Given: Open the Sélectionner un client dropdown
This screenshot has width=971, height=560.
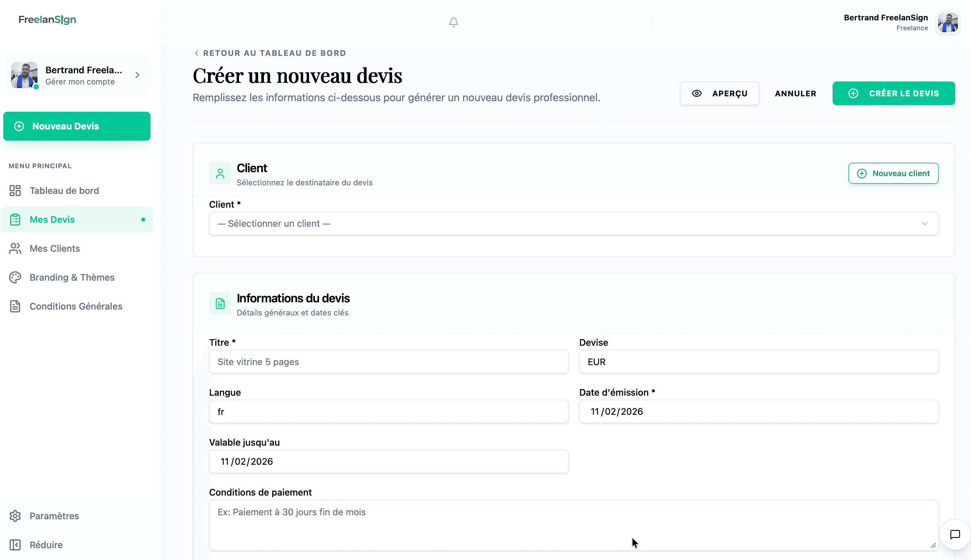Looking at the screenshot, I should click(x=573, y=223).
